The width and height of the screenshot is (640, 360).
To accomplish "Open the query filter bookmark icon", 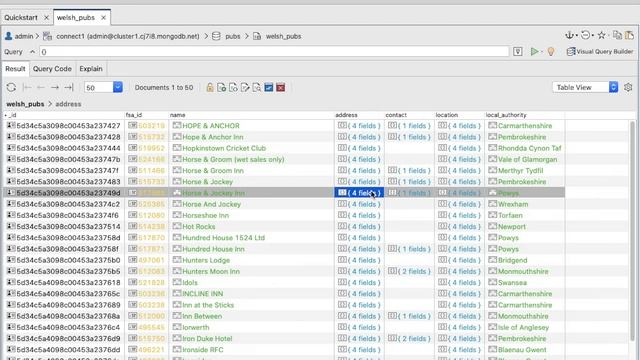I will [518, 51].
